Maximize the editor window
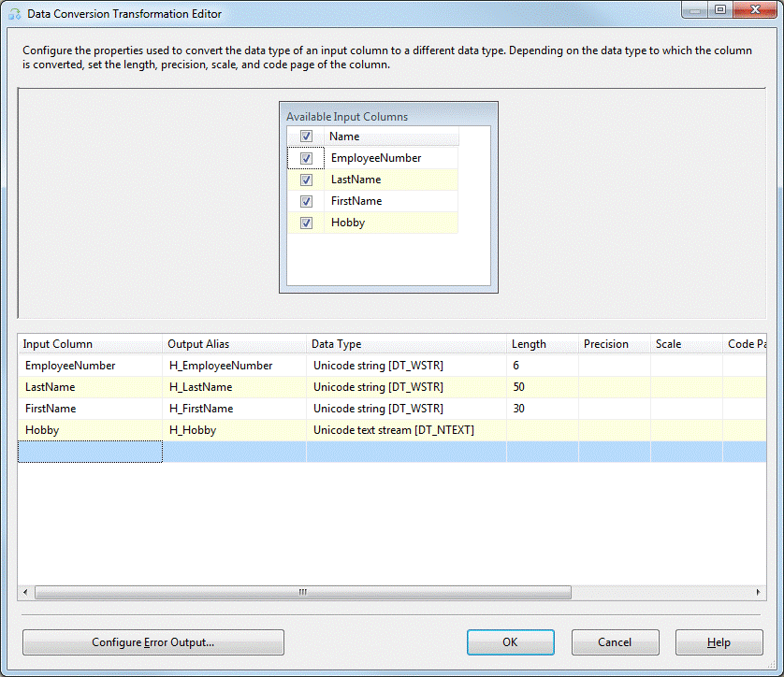This screenshot has height=677, width=784. tap(720, 9)
